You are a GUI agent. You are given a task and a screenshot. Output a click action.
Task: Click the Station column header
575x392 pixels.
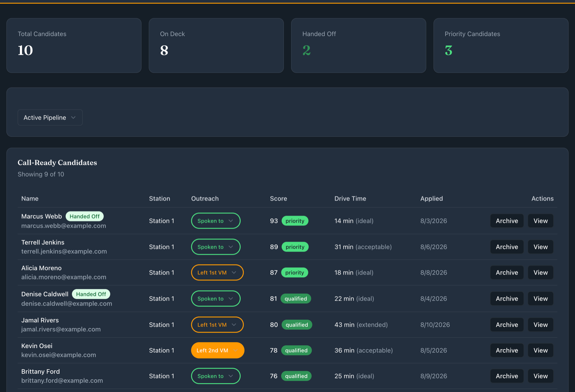[x=160, y=199]
